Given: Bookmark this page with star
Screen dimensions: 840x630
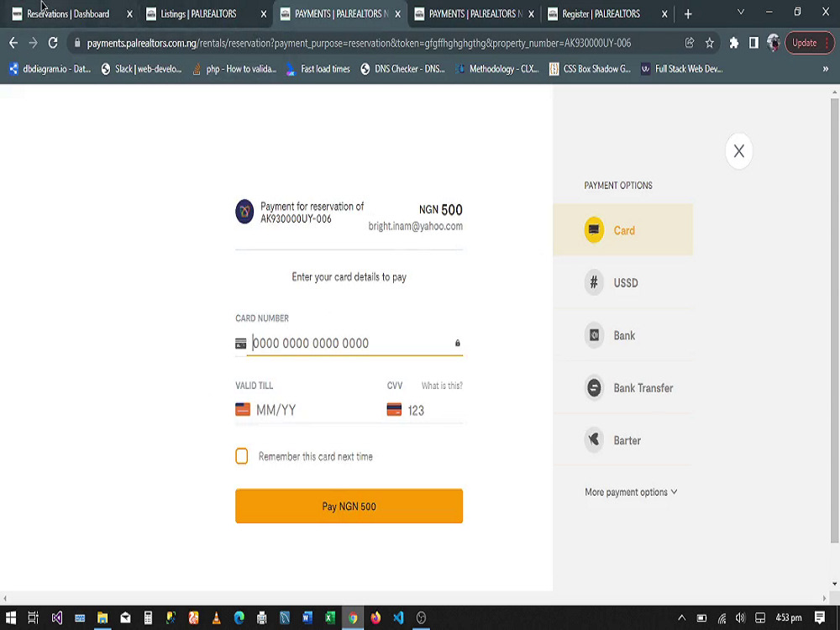Looking at the screenshot, I should 709,43.
